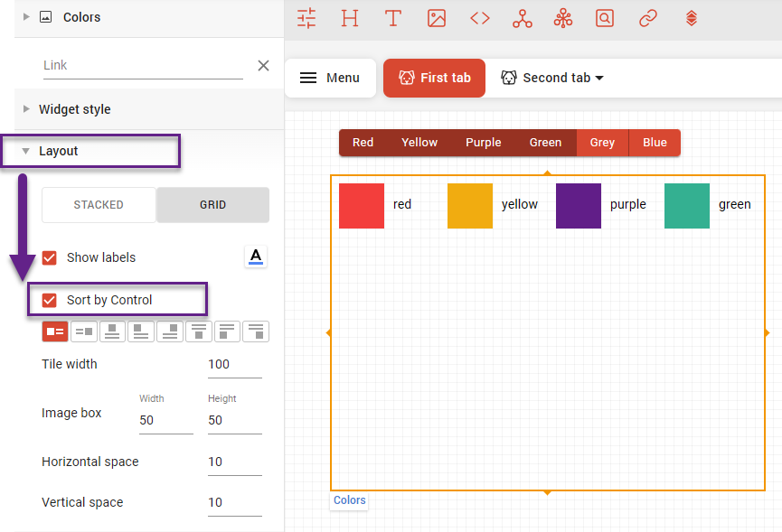The image size is (782, 532).
Task: Open the layers stack icon
Action: 691,18
